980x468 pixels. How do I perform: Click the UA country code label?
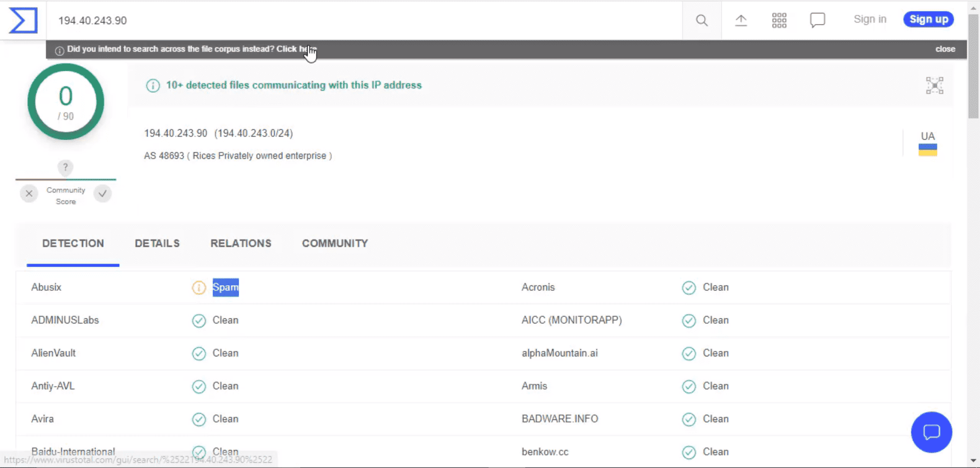point(927,136)
